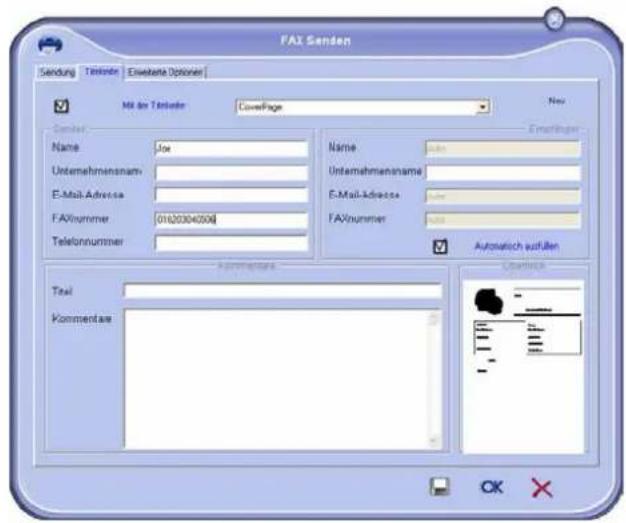Screen dimensions: 626x523
Task: Switch to the Sendung tab
Action: tap(57, 72)
